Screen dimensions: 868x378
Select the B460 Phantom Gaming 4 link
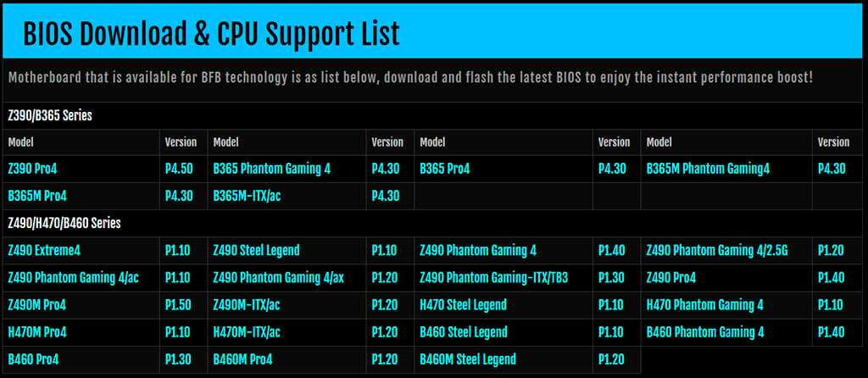point(704,332)
